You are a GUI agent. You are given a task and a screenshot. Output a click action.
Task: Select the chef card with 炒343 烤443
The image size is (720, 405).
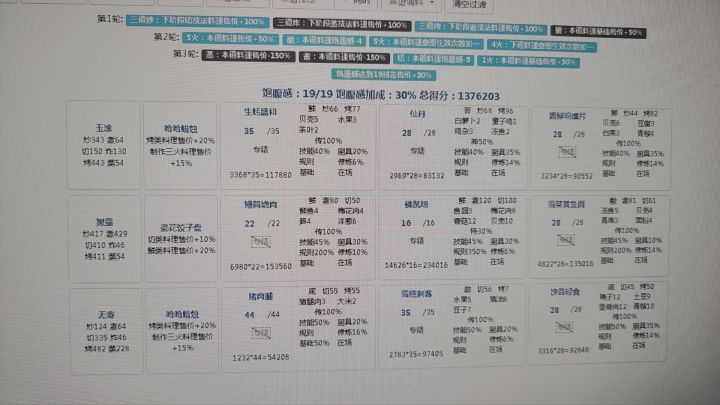104,145
